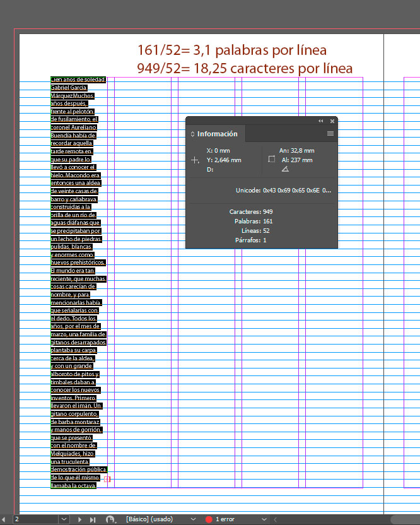The image size is (420, 525).
Task: Click the red overset text marker on frame
Action: pos(107,479)
